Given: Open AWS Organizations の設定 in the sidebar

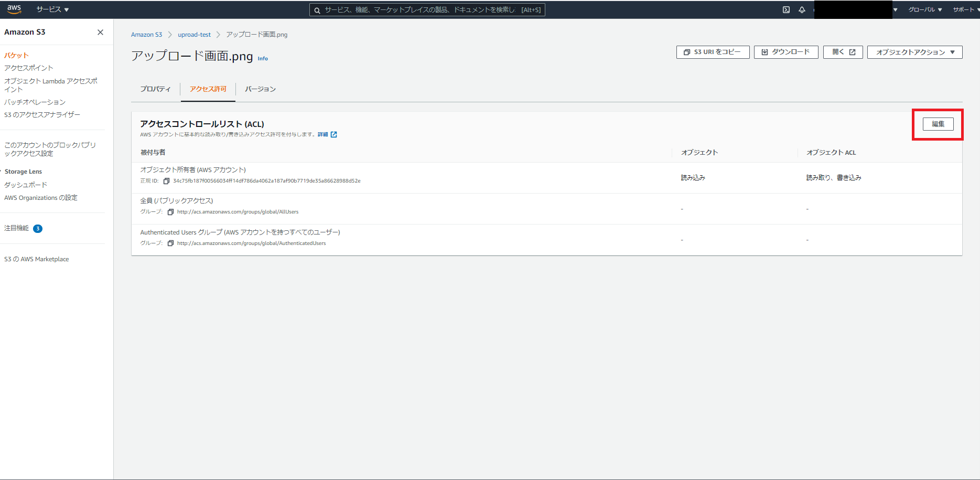Looking at the screenshot, I should click(x=41, y=198).
